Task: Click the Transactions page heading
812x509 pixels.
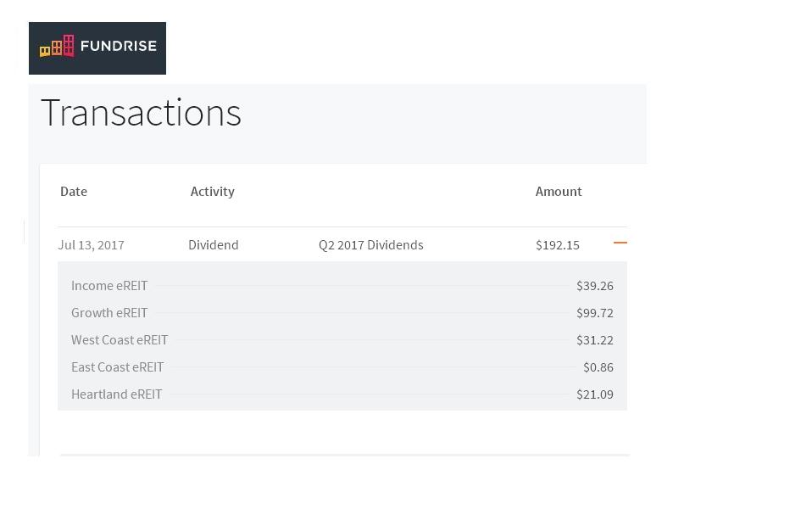Action: tap(141, 113)
